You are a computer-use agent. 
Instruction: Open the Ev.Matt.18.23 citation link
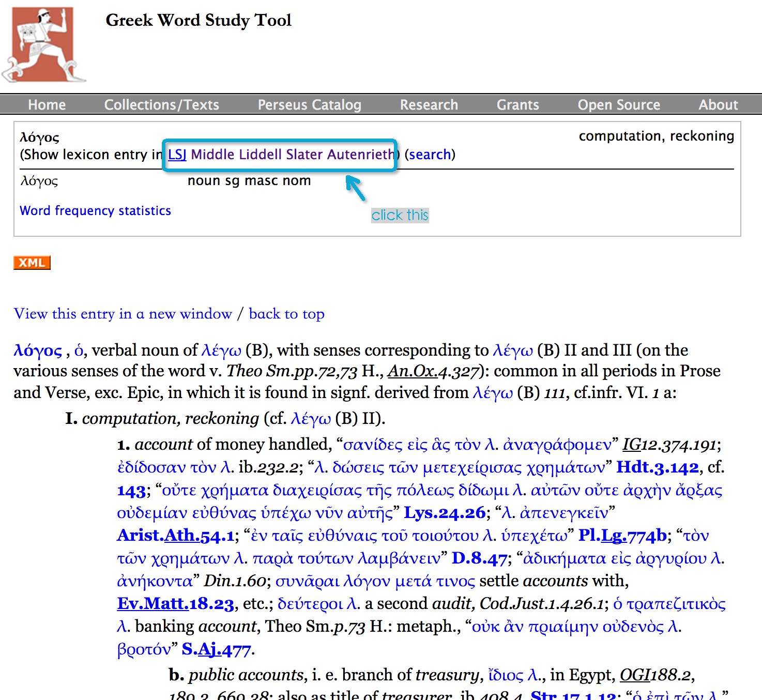point(175,604)
